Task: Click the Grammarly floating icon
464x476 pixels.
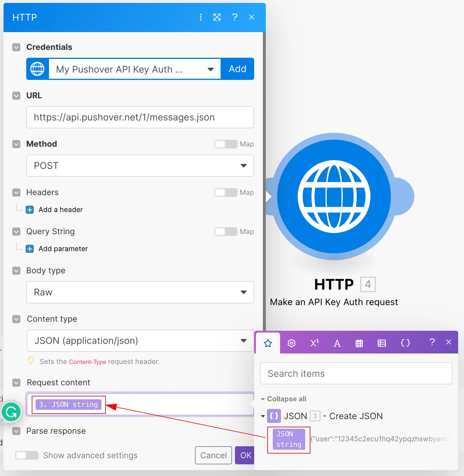Action: 11,412
